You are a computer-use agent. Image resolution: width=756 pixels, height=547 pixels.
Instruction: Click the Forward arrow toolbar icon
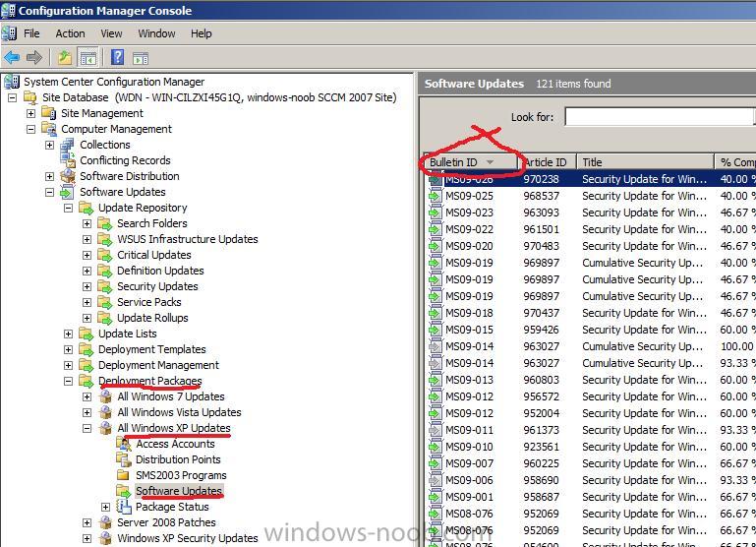(33, 58)
